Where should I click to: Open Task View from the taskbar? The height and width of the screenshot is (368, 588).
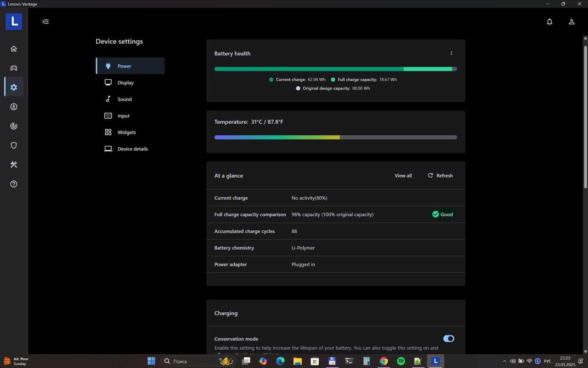(246, 361)
